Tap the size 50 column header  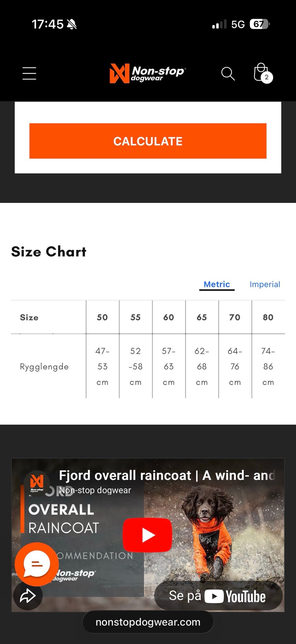(102, 317)
